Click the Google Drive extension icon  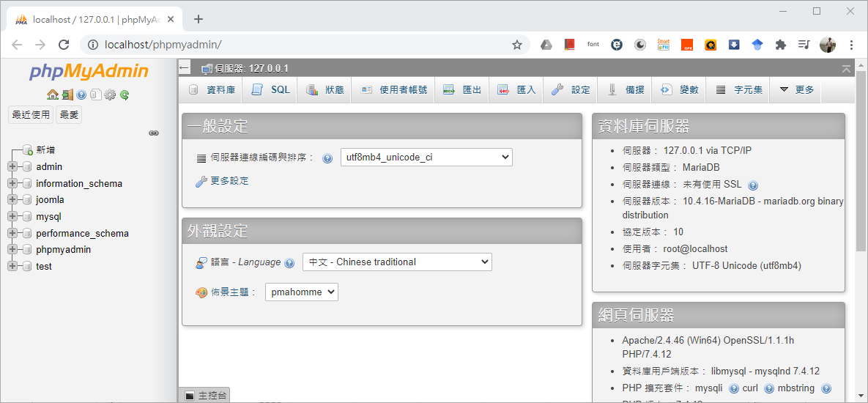tap(546, 45)
